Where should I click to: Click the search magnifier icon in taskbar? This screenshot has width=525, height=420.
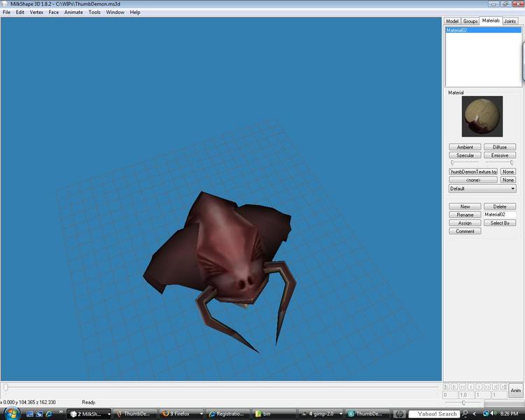(x=465, y=414)
